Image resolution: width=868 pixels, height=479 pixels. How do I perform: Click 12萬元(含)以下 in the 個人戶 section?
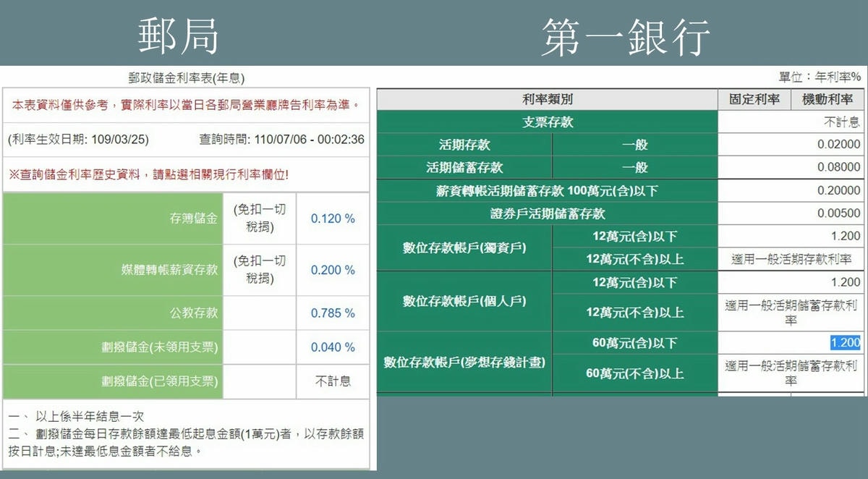pyautogui.click(x=635, y=282)
